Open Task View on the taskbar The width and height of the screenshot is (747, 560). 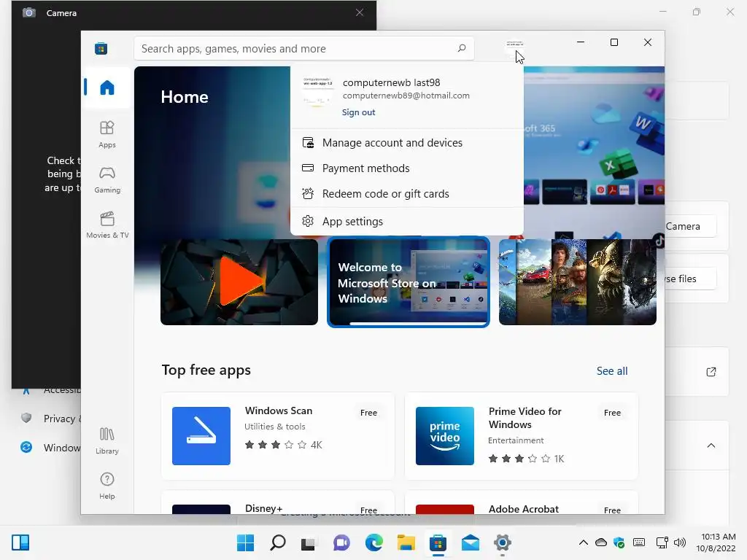[x=309, y=542]
